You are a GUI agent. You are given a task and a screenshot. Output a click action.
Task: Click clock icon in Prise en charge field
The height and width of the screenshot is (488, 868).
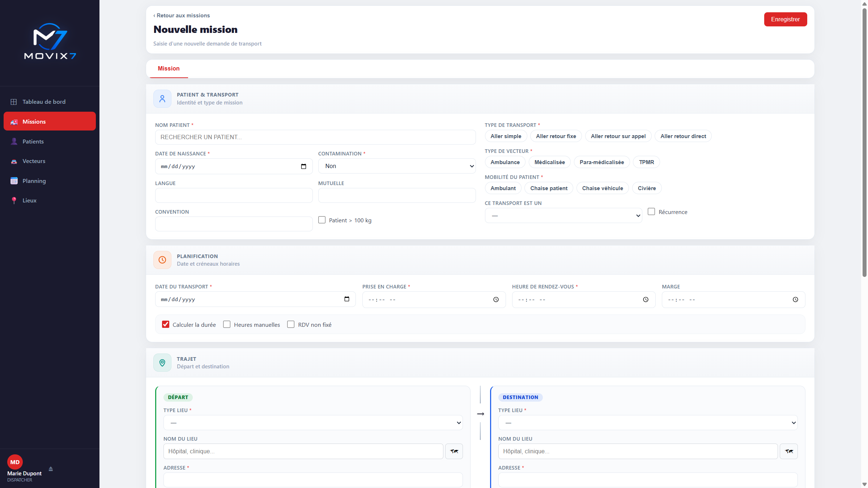pos(496,300)
